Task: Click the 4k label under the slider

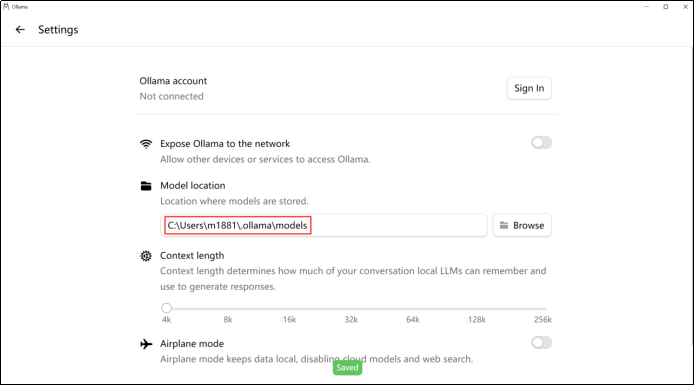Action: [x=166, y=320]
